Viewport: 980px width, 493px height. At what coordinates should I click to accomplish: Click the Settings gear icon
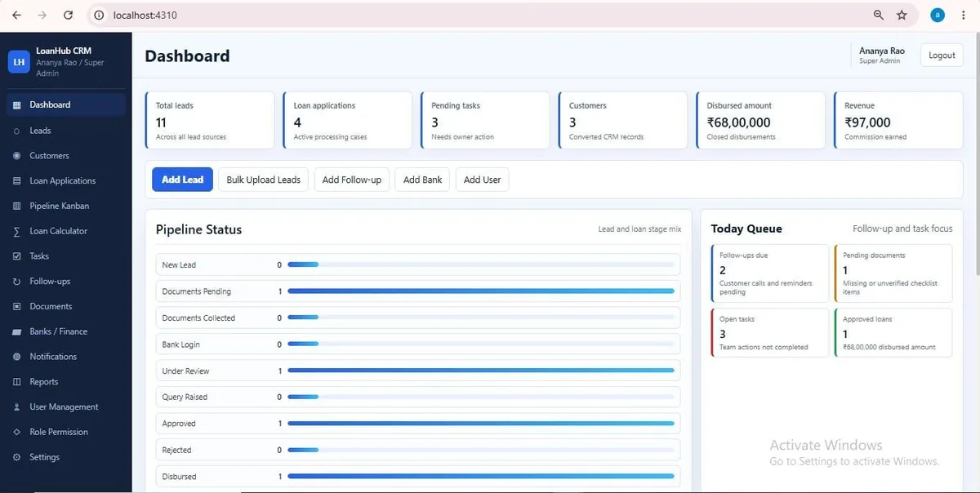pyautogui.click(x=17, y=458)
